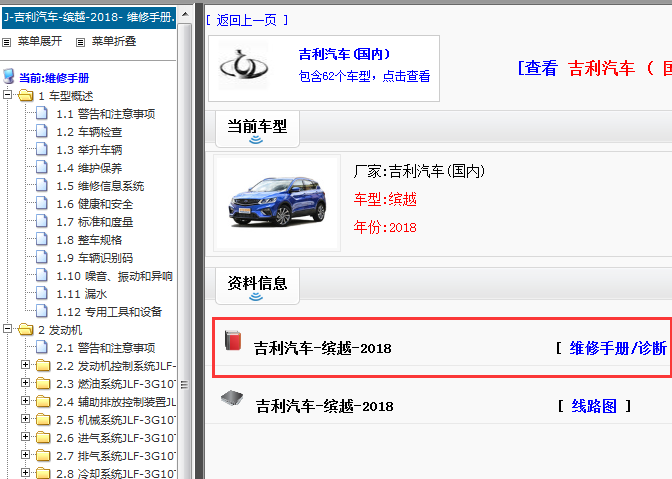Open tree item 1.8 整车规格

[89, 240]
